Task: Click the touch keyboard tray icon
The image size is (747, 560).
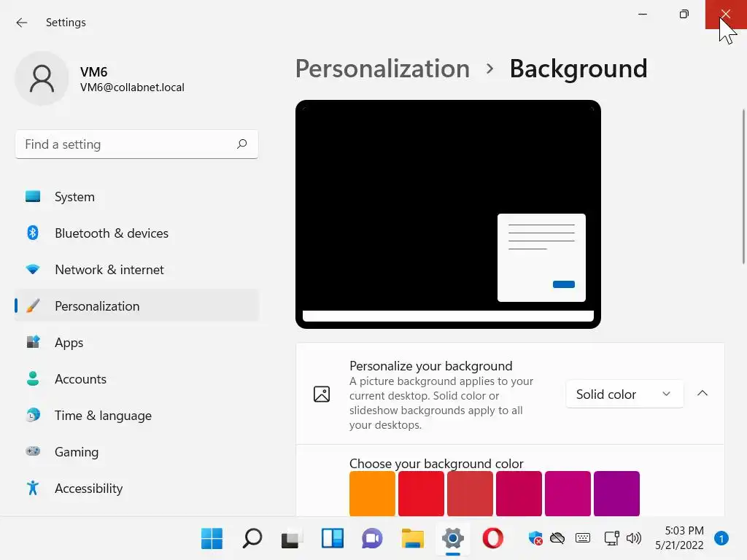Action: (583, 538)
